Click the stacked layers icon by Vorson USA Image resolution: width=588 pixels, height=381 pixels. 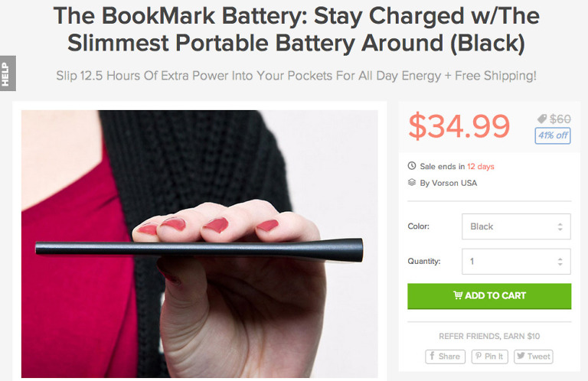point(412,182)
